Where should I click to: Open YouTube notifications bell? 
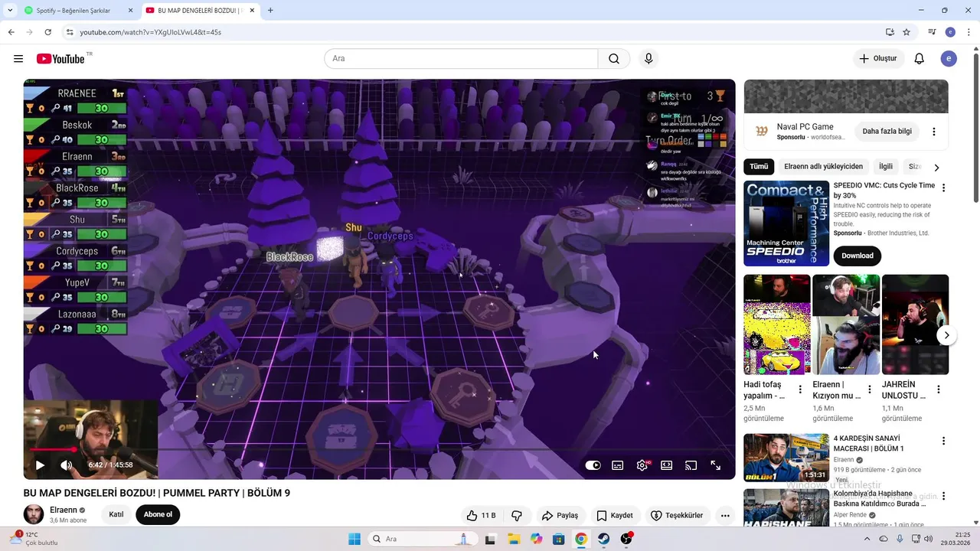click(920, 59)
